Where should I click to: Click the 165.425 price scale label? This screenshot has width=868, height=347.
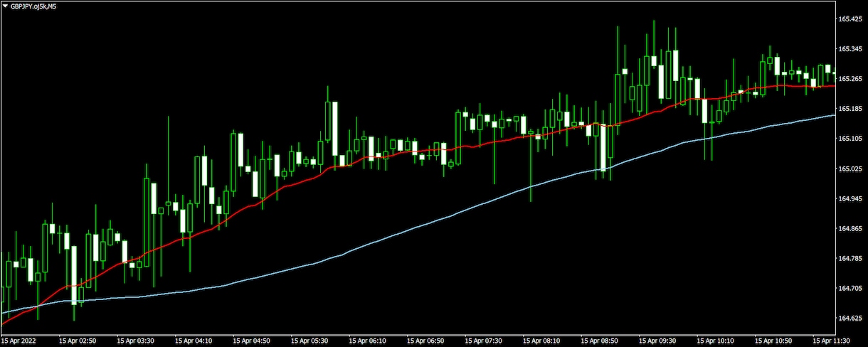pyautogui.click(x=850, y=20)
